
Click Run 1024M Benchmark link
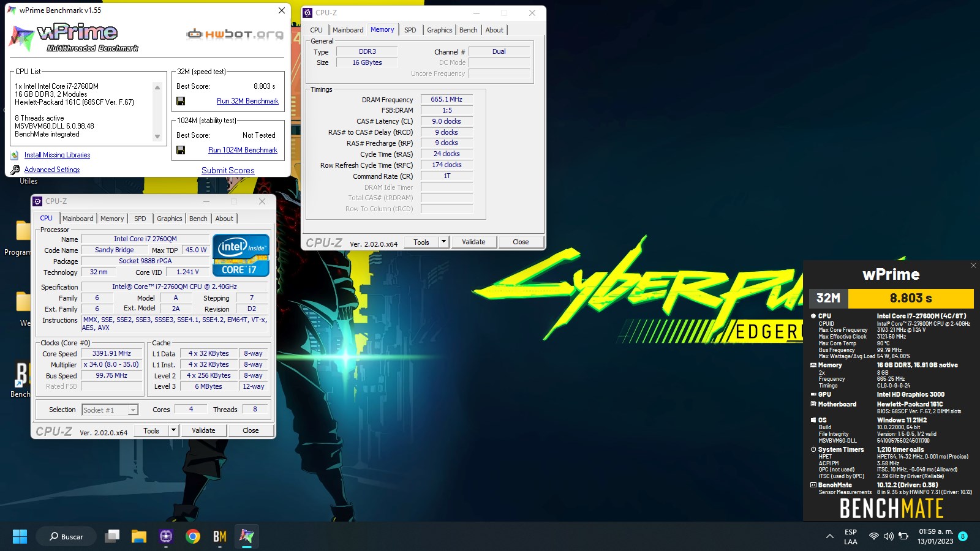[243, 150]
